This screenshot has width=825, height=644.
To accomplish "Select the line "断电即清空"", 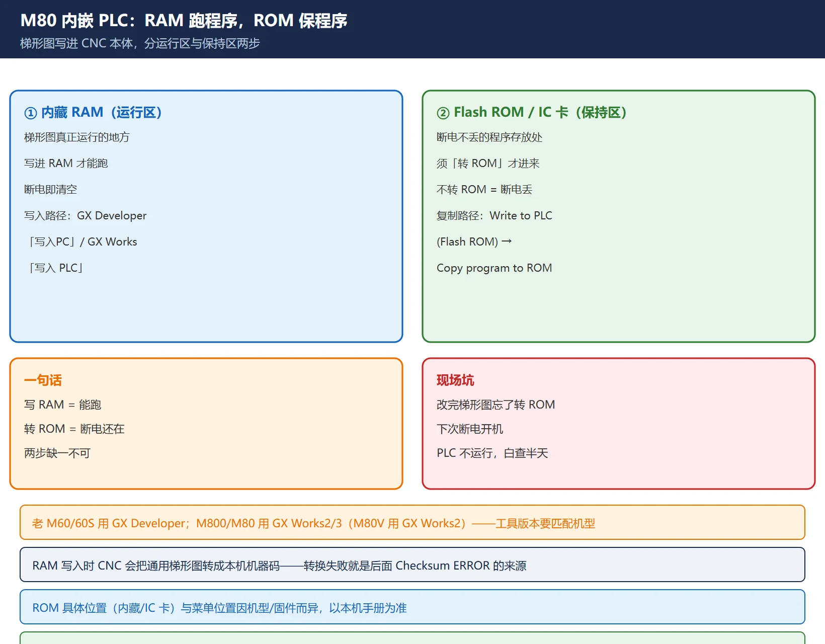I will (50, 190).
